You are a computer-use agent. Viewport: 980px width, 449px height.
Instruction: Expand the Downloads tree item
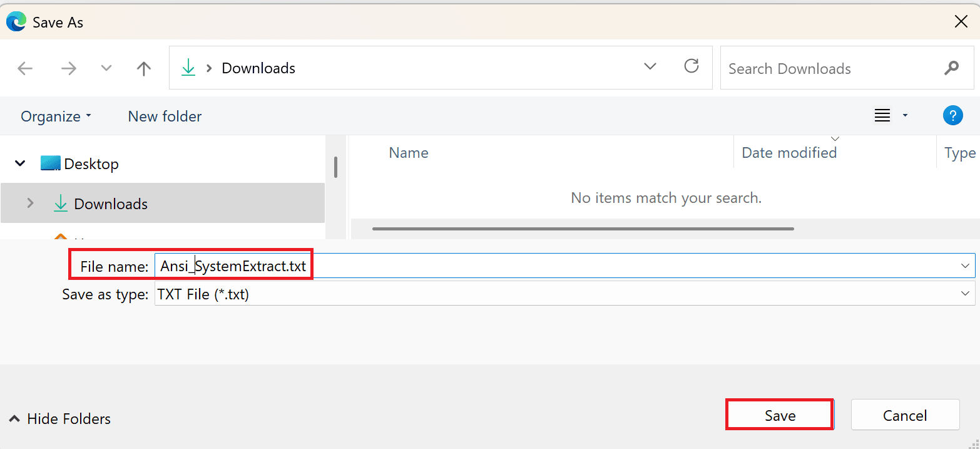point(29,203)
